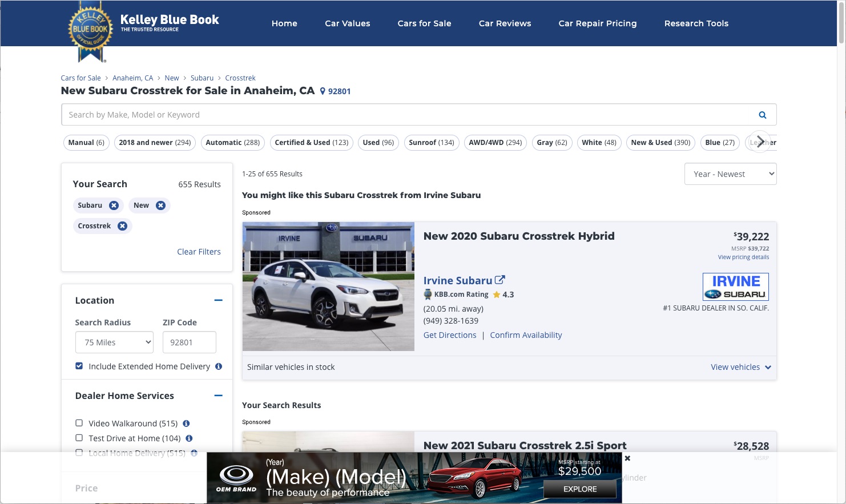
Task: Go to Car Repair Pricing menu
Action: pos(597,23)
